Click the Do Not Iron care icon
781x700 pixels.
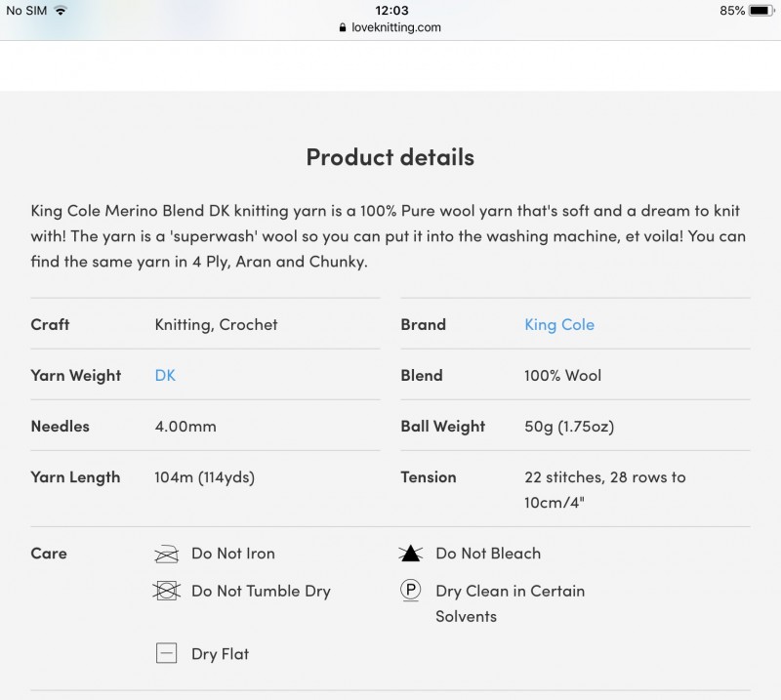[166, 554]
